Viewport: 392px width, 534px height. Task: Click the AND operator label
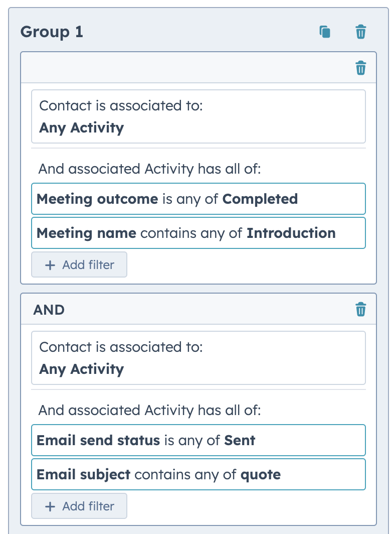click(x=49, y=310)
